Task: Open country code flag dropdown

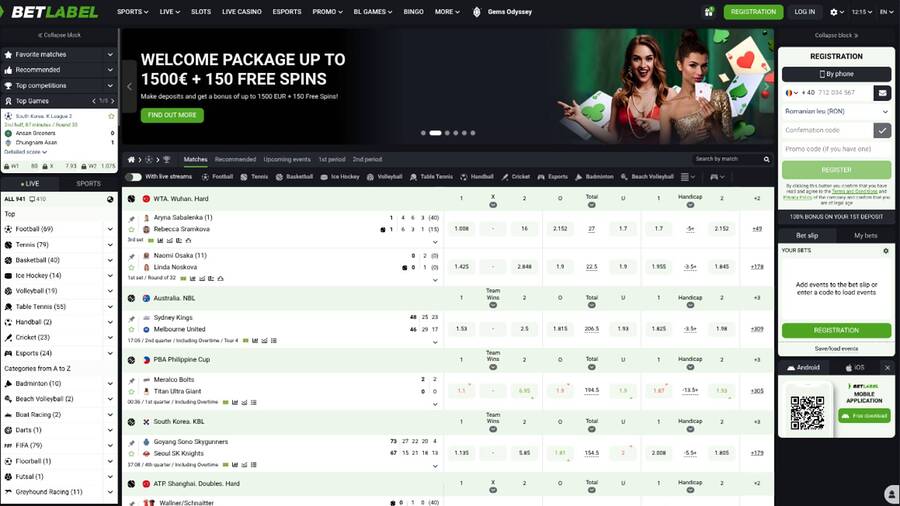Action: pyautogui.click(x=792, y=92)
